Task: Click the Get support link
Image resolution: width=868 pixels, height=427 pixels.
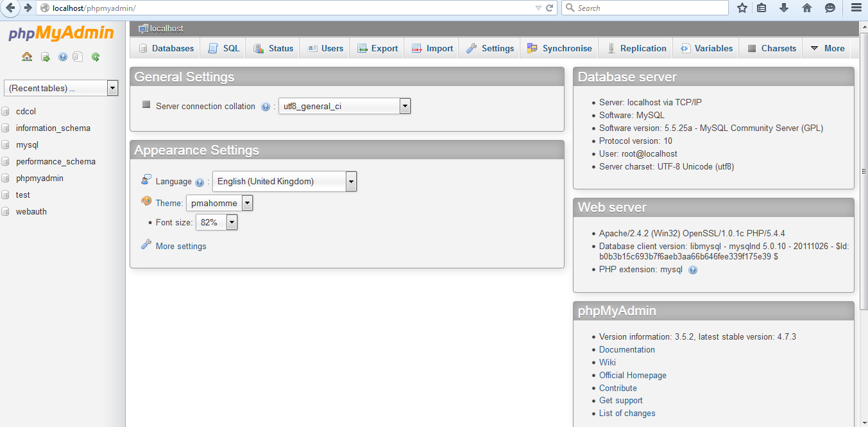Action: click(x=621, y=400)
